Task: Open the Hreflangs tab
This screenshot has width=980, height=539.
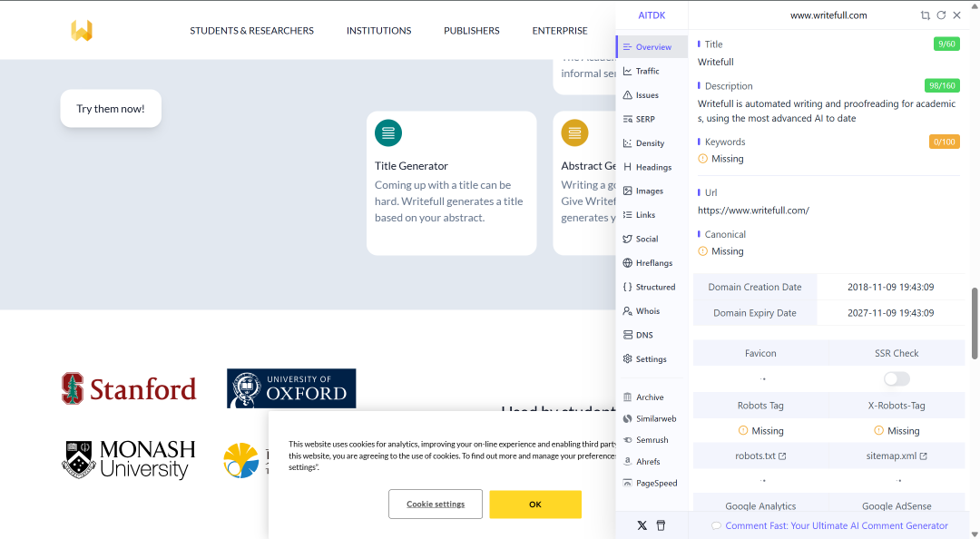Action: [x=652, y=262]
